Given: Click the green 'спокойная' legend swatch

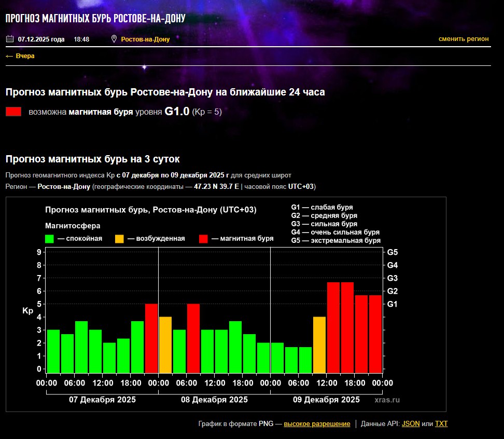Looking at the screenshot, I should tap(49, 239).
